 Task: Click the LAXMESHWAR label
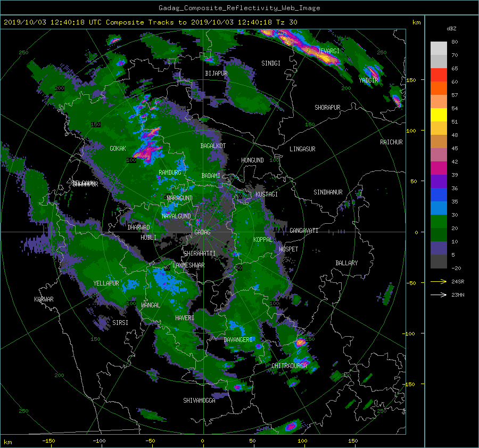click(x=188, y=265)
